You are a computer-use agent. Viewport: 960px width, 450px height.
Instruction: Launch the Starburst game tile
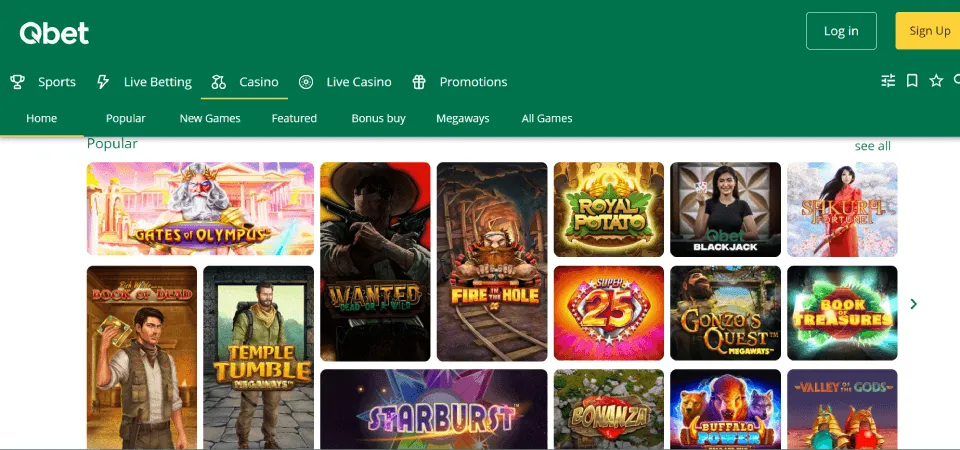tap(434, 409)
